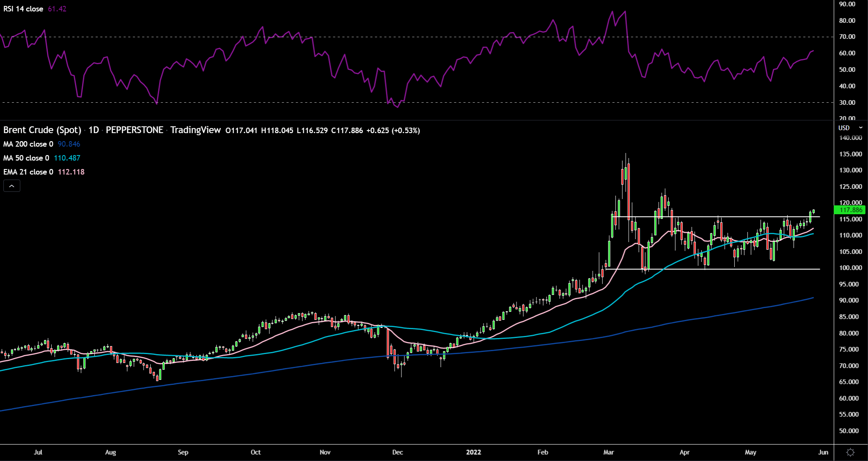Open the USD currency dropdown
The image size is (868, 461).
(850, 128)
